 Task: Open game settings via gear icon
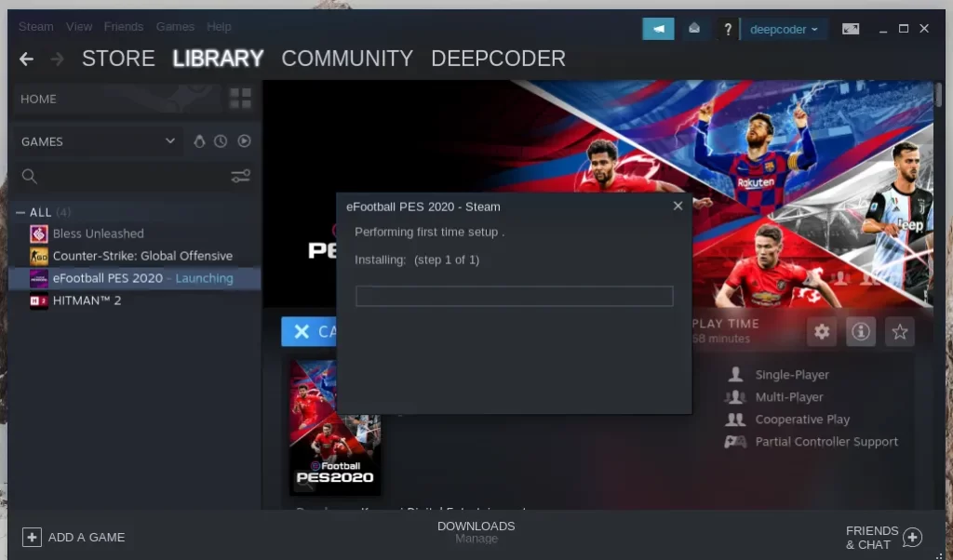(822, 330)
